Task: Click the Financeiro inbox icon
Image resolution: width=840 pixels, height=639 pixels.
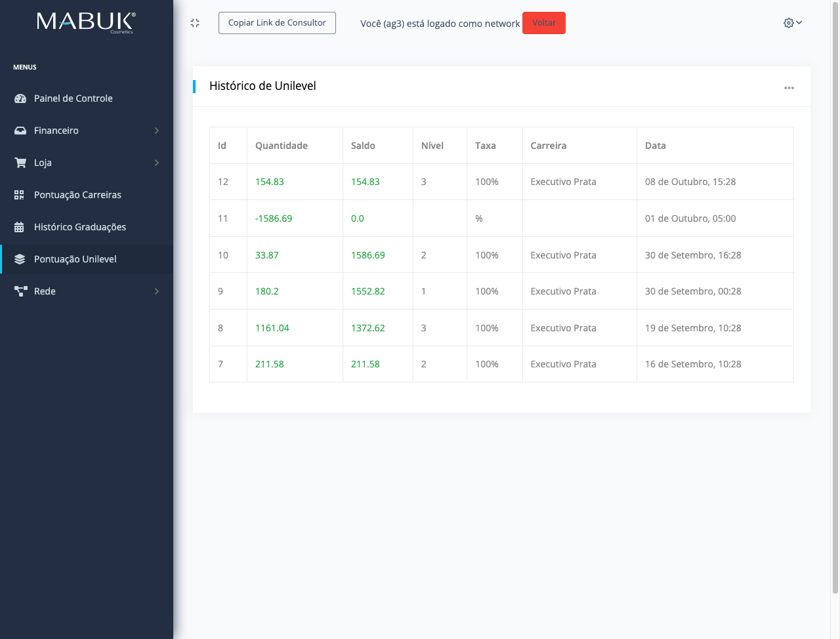Action: [x=20, y=131]
